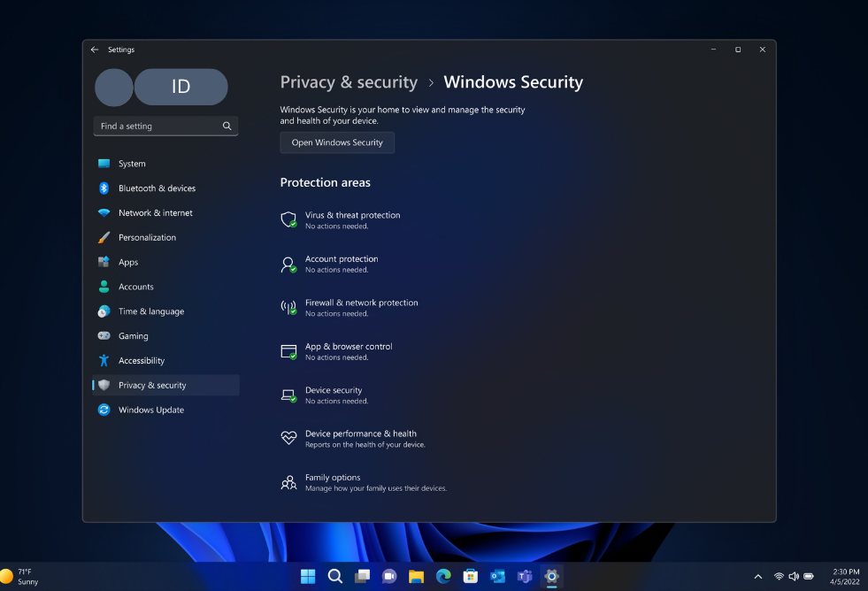Screen dimensions: 868x591
Task: Go to Bluetooth & devices
Action: tap(165, 188)
